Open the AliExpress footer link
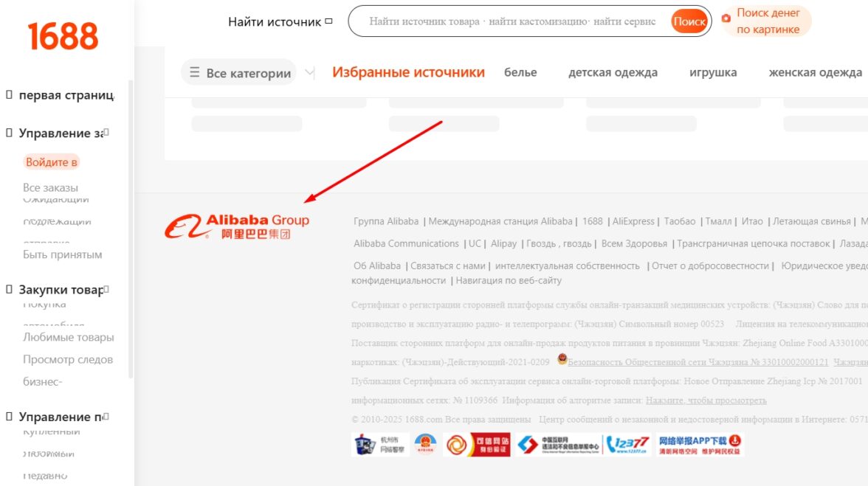Screen dimensions: 868x486 633,221
